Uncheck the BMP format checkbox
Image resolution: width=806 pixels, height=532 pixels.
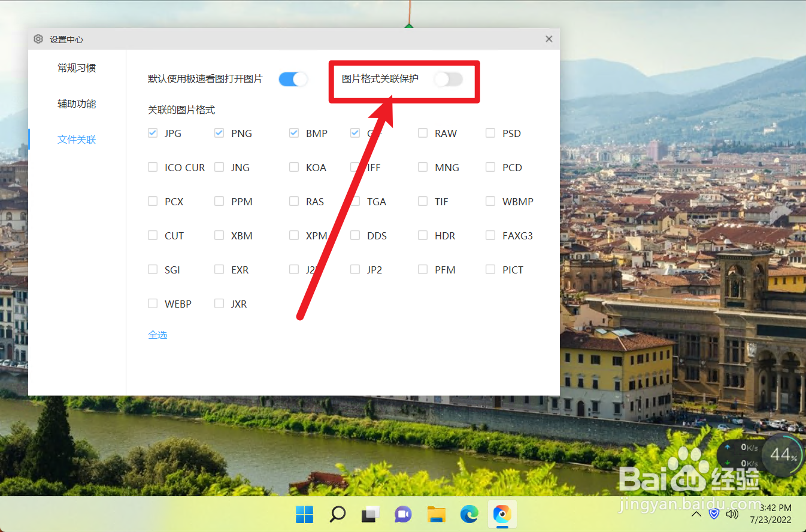(x=294, y=133)
